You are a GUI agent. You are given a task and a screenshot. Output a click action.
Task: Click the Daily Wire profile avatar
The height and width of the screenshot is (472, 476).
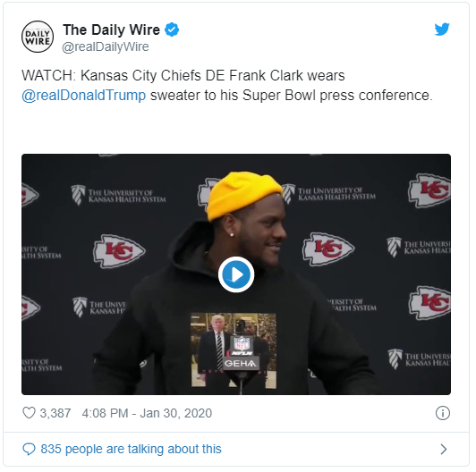[x=38, y=37]
